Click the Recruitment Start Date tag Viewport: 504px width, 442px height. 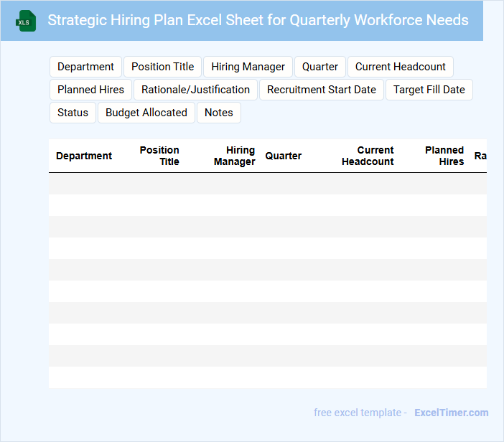click(x=321, y=90)
